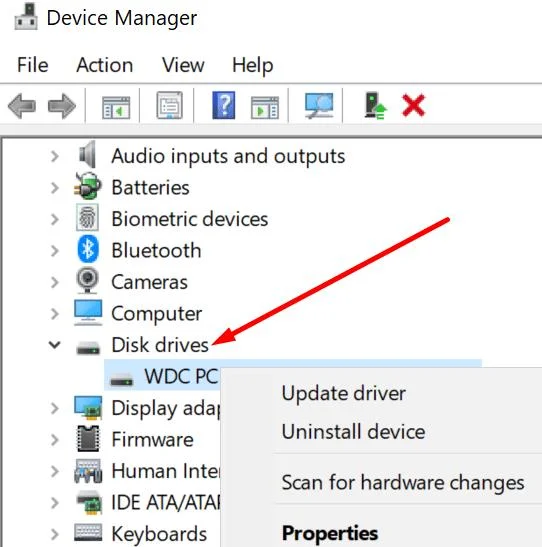Image resolution: width=542 pixels, height=547 pixels.
Task: Toggle the action pane toolbar icon
Action: [x=265, y=107]
